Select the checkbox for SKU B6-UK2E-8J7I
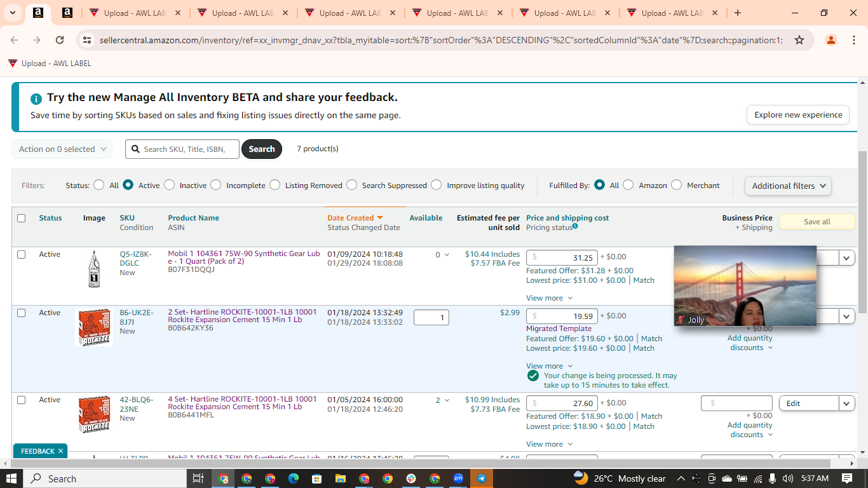Screen dimensions: 868x488 point(21,313)
